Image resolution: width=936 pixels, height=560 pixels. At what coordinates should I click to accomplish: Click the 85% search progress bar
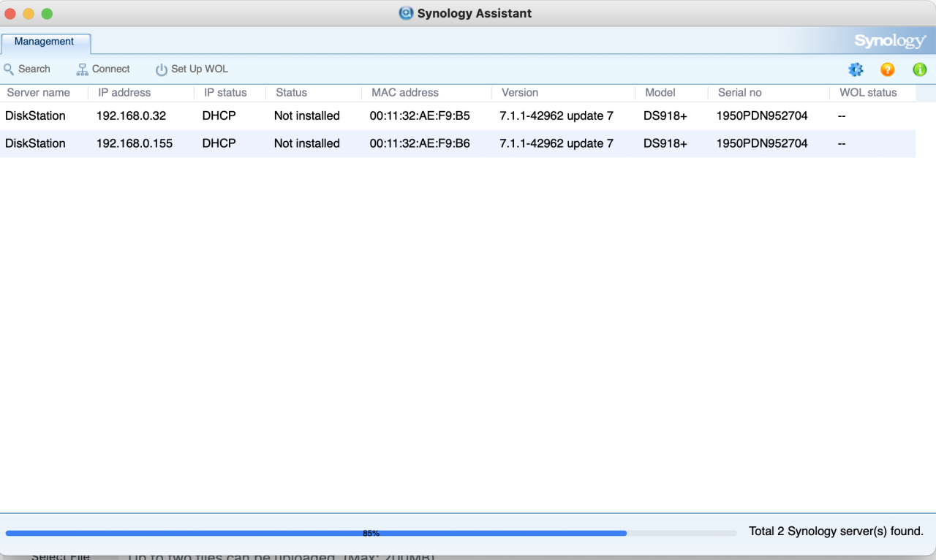(x=372, y=533)
